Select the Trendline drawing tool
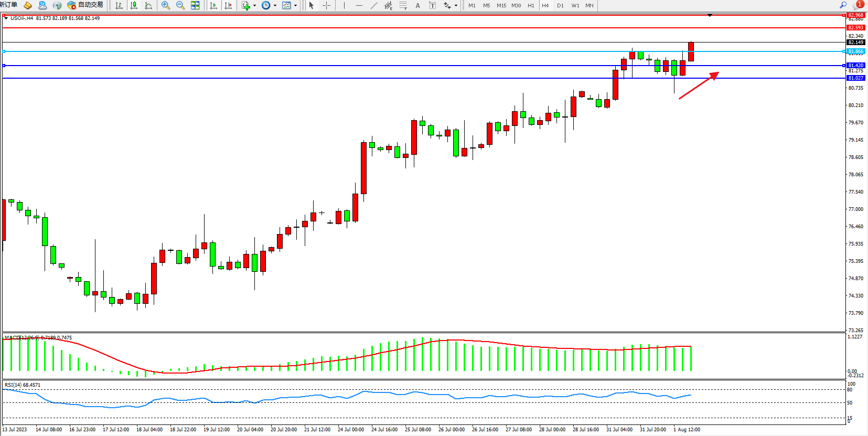 pyautogui.click(x=373, y=5)
